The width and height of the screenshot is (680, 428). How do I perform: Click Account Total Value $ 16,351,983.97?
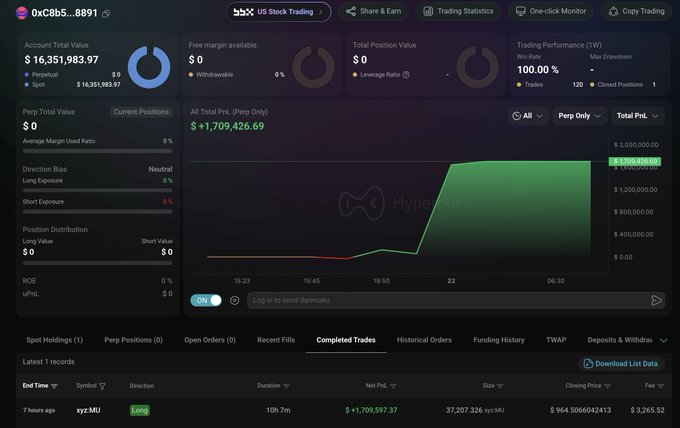[61, 60]
